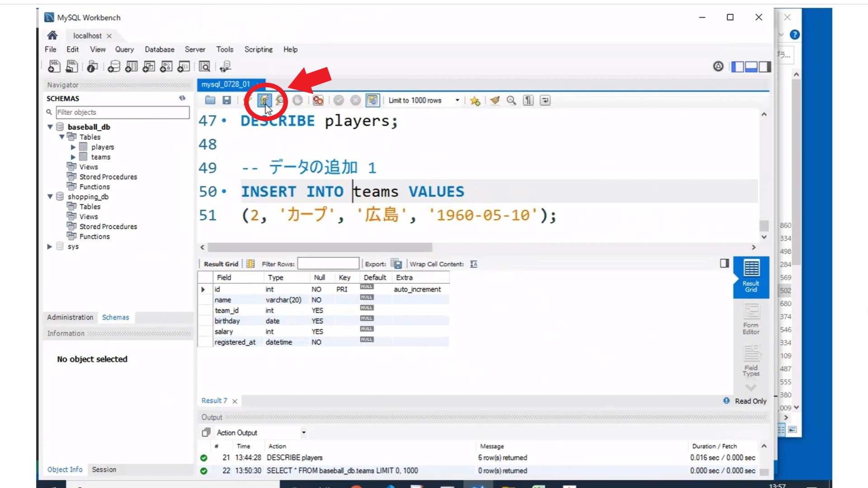
Task: Toggle word wrap in the SQL editor
Action: tap(545, 100)
